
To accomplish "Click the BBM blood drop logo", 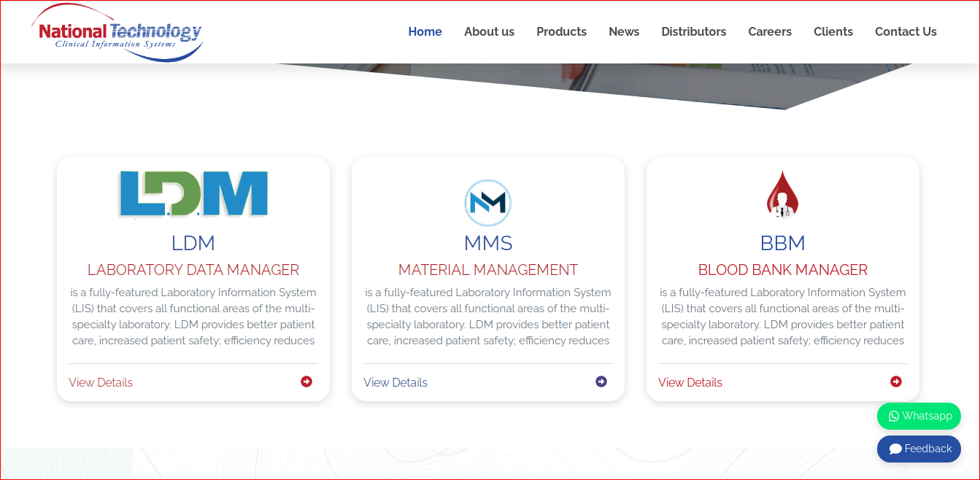I will 782,195.
